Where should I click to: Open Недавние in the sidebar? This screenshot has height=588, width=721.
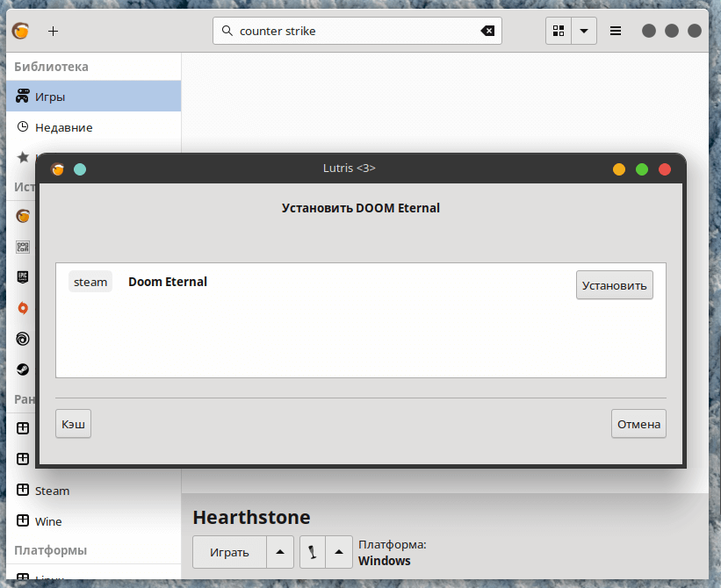coord(94,127)
